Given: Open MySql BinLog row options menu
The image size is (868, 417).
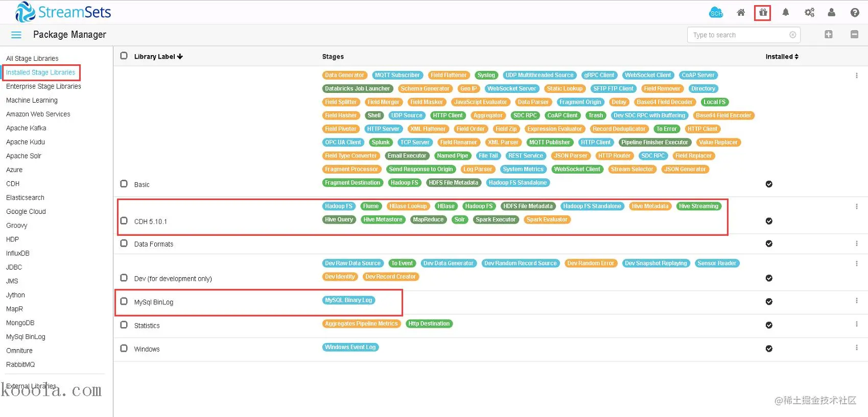Looking at the screenshot, I should [856, 301].
